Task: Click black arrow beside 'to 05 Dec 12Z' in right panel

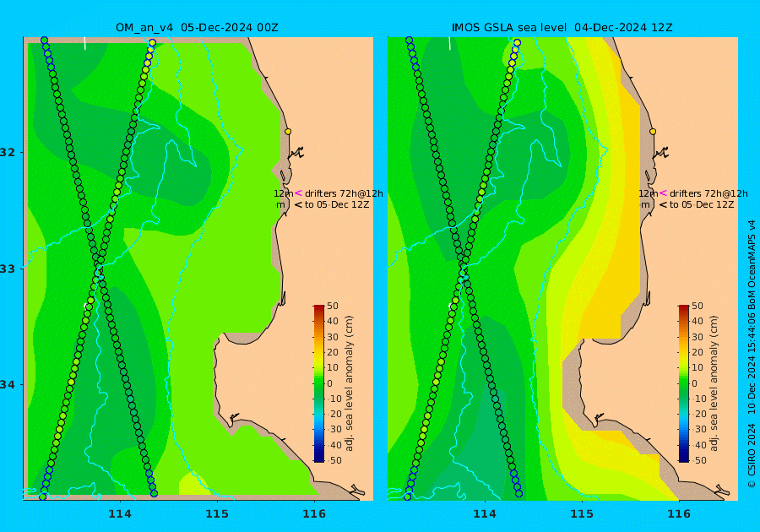Action: pos(663,205)
